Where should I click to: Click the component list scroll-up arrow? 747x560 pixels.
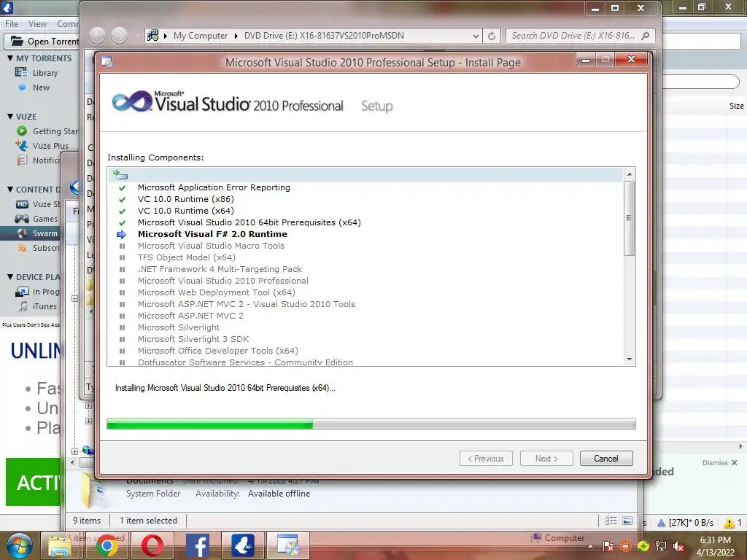click(630, 174)
